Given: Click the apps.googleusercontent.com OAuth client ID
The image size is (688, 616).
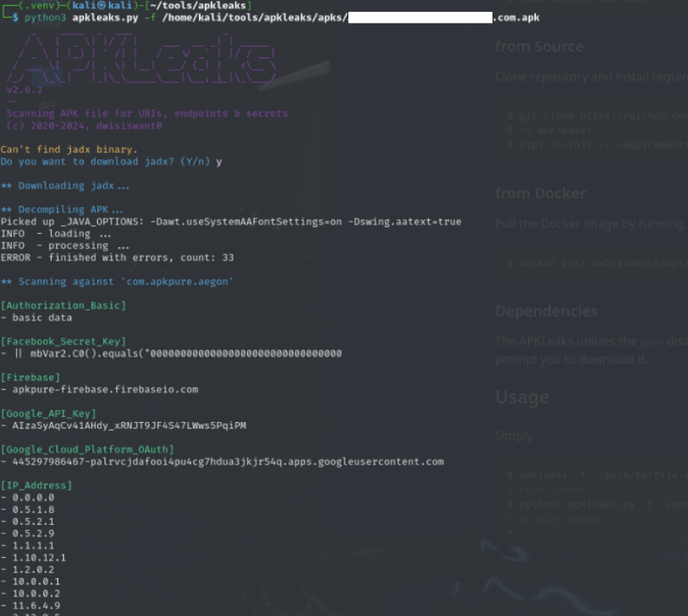Looking at the screenshot, I should [228, 462].
